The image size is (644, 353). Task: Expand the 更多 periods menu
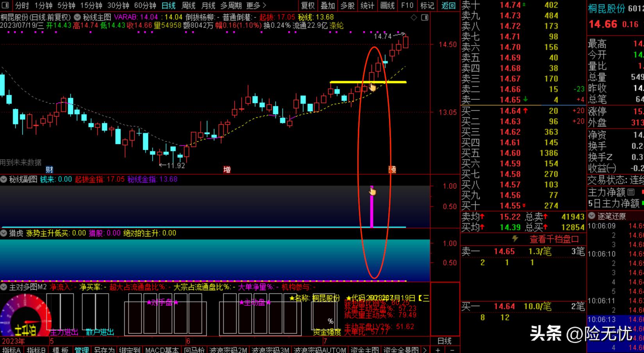(x=256, y=5)
